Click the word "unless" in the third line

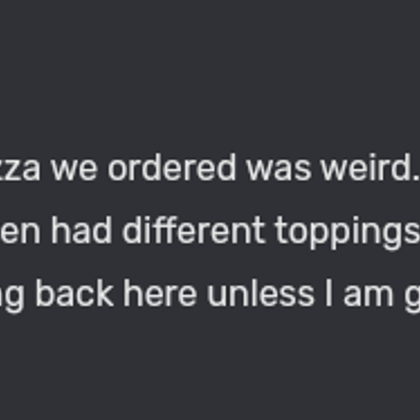(261, 293)
